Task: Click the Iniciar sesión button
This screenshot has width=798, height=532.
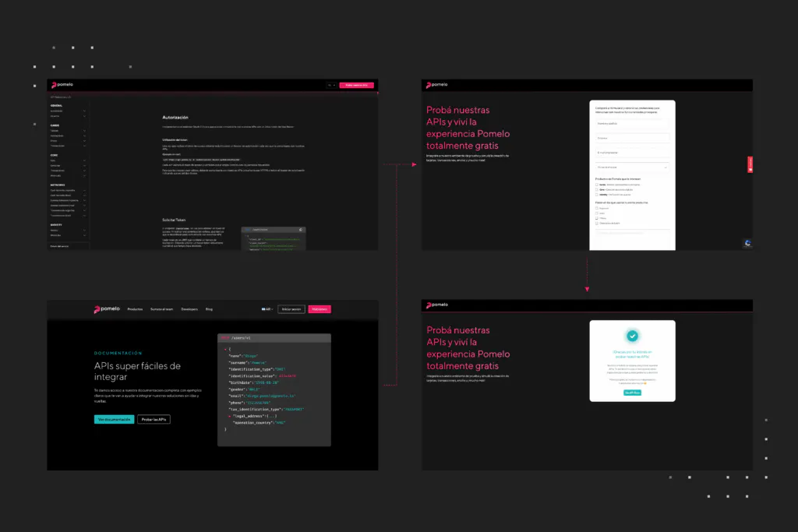Action: click(x=291, y=309)
